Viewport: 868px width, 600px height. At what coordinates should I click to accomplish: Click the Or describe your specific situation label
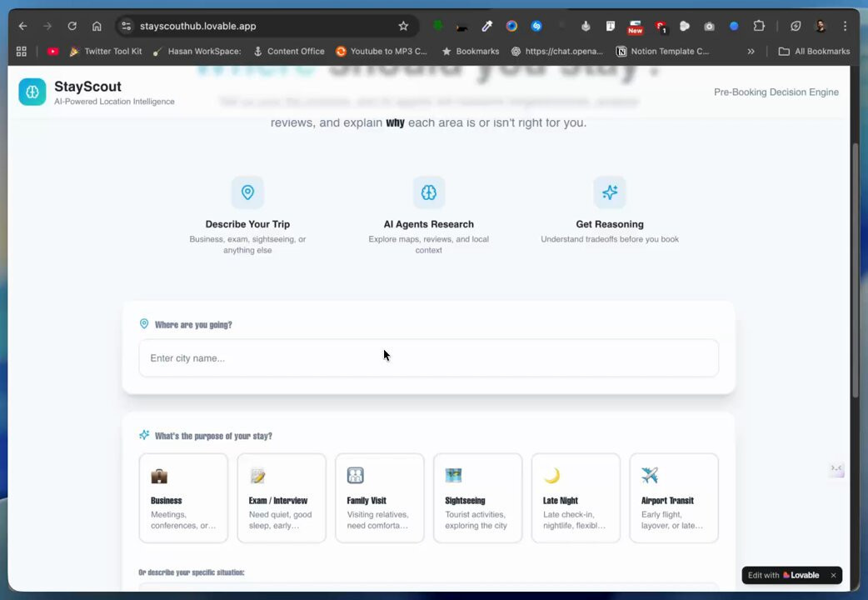(192, 572)
